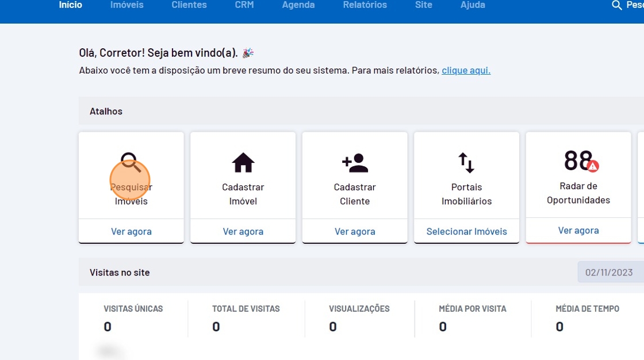Select Agenda in the top navigation
The width and height of the screenshot is (644, 360).
coord(298,5)
